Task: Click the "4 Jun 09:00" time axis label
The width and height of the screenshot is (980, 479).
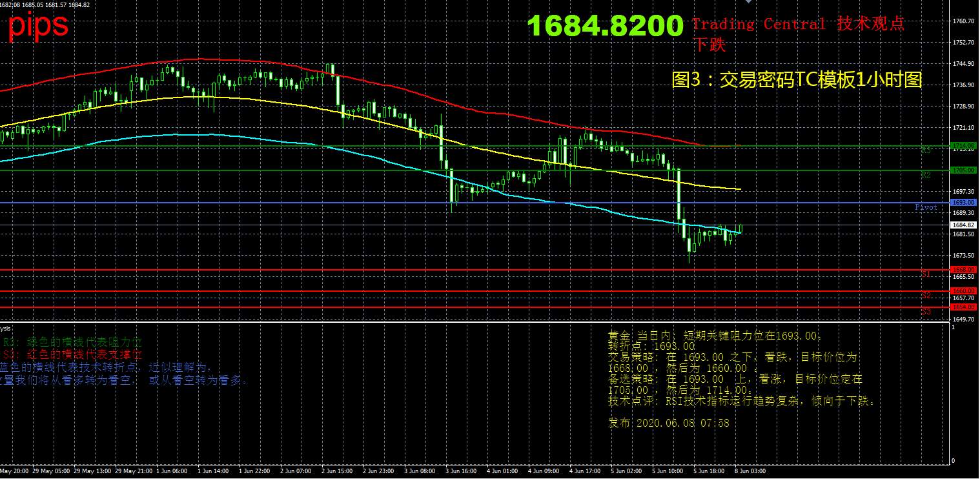Action: coord(544,472)
